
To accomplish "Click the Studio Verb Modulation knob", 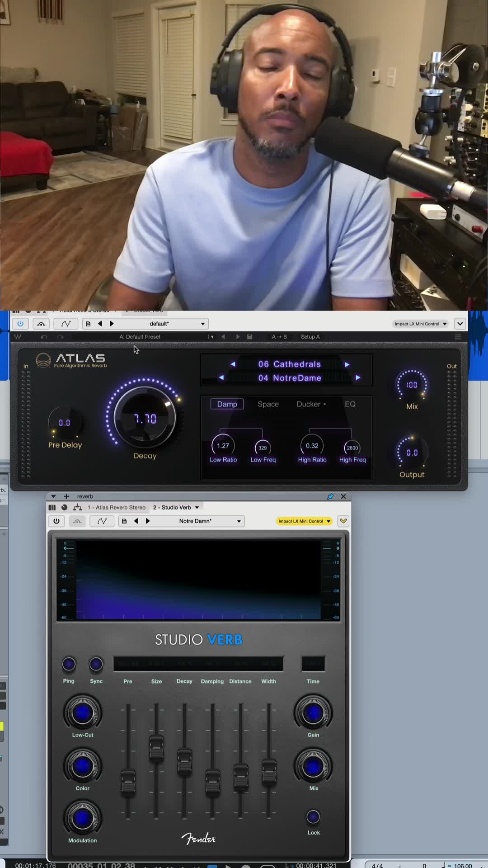I will coord(82,818).
